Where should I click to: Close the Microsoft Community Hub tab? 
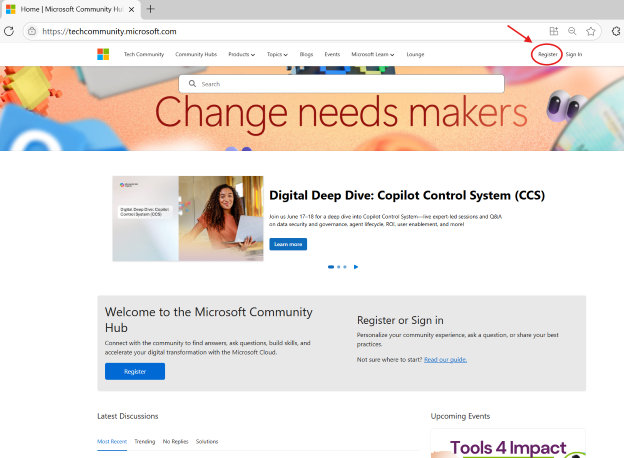(x=131, y=9)
